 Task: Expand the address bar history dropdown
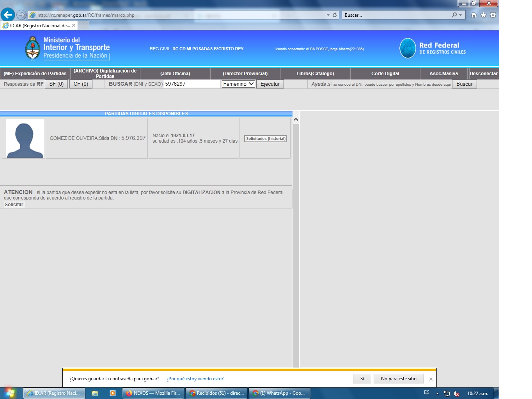tap(328, 15)
